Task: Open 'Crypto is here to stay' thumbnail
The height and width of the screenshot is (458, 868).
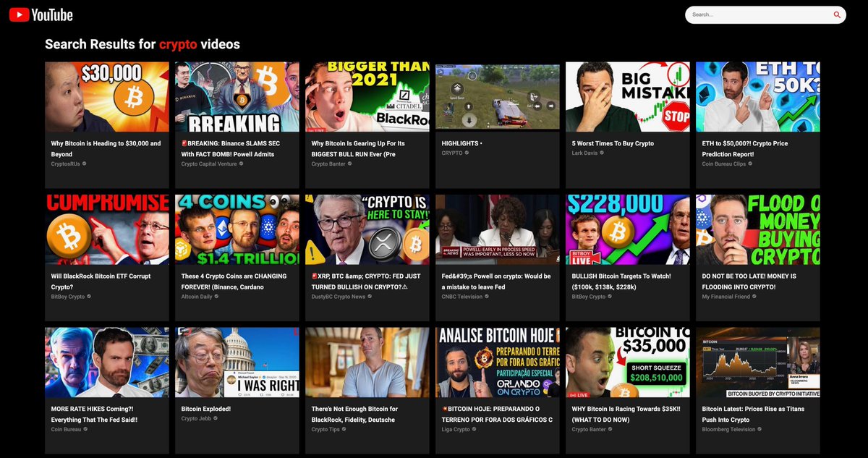Action: [367, 229]
